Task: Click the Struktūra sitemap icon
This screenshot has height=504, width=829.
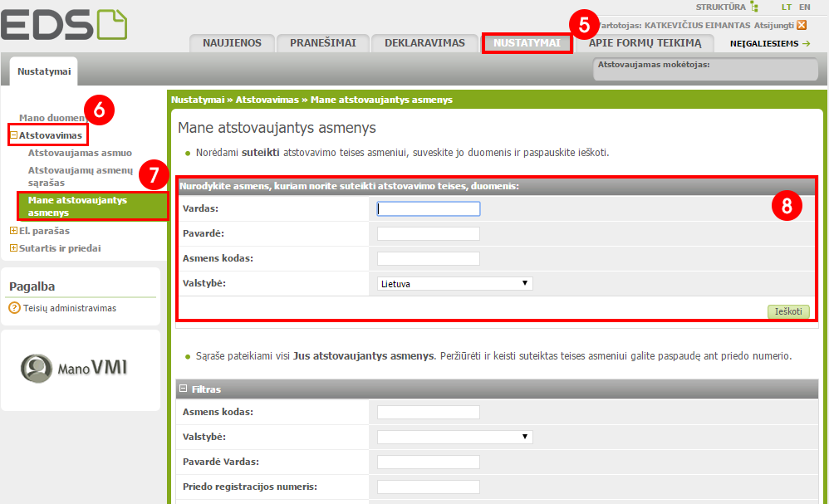Action: click(754, 7)
